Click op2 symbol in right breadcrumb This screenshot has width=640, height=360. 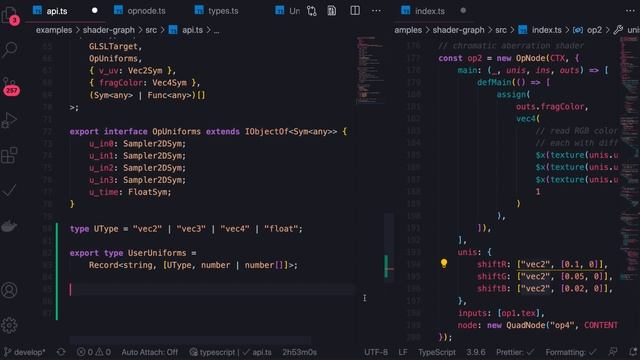click(x=594, y=30)
